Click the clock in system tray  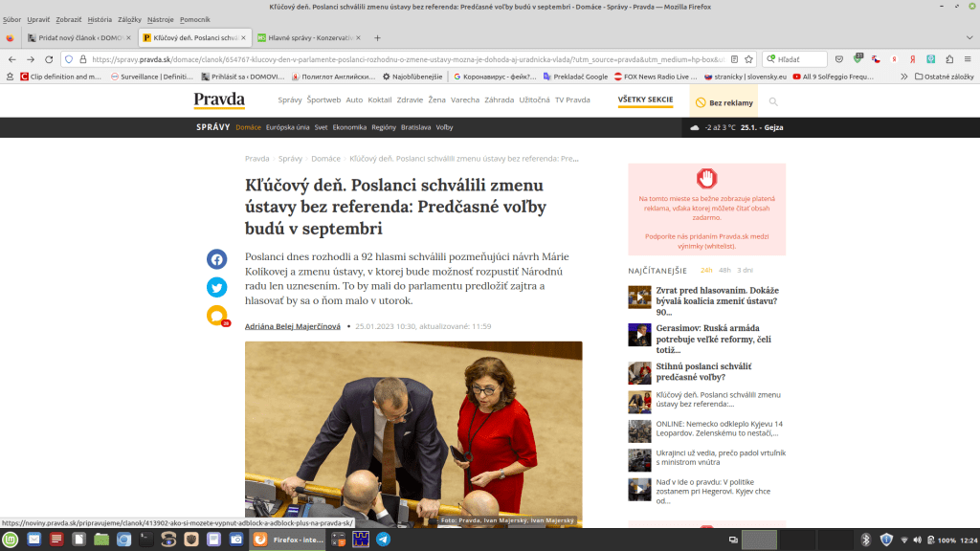(x=969, y=540)
